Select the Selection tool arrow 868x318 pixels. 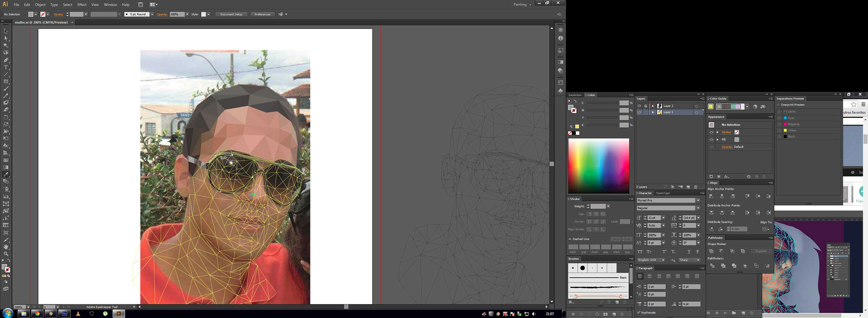coord(6,31)
